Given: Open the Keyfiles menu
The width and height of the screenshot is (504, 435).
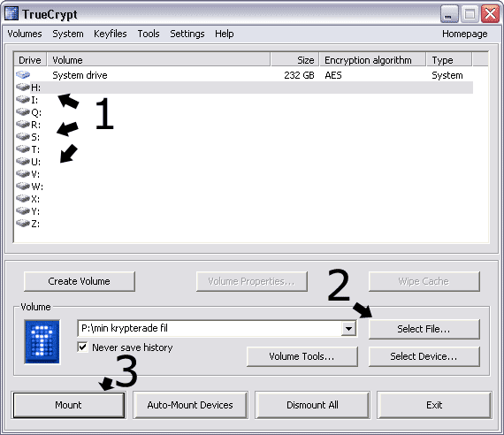Looking at the screenshot, I should point(111,34).
